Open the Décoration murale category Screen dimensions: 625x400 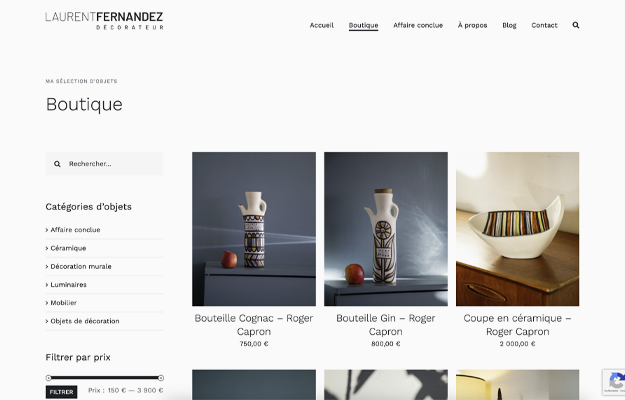coord(81,267)
